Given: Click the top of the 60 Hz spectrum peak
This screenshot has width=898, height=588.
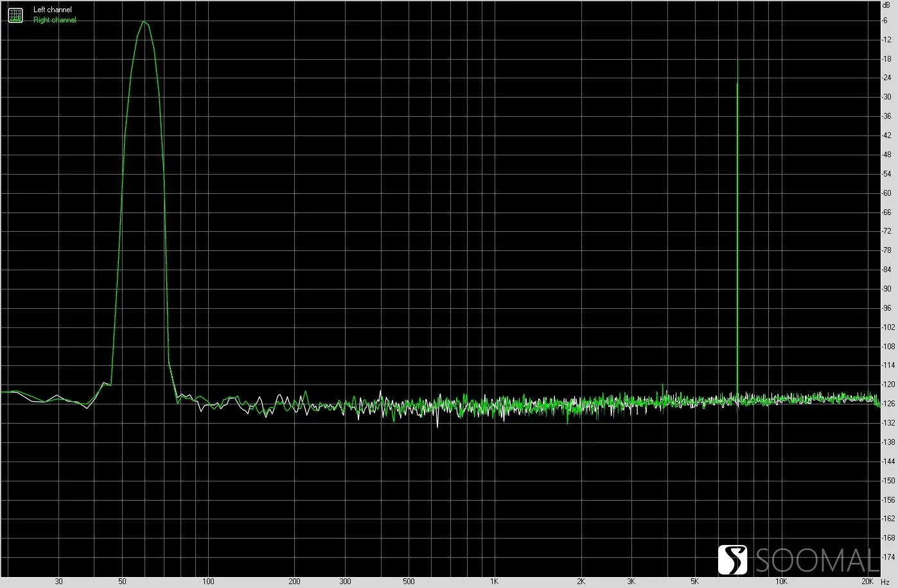Looking at the screenshot, I should 145,22.
